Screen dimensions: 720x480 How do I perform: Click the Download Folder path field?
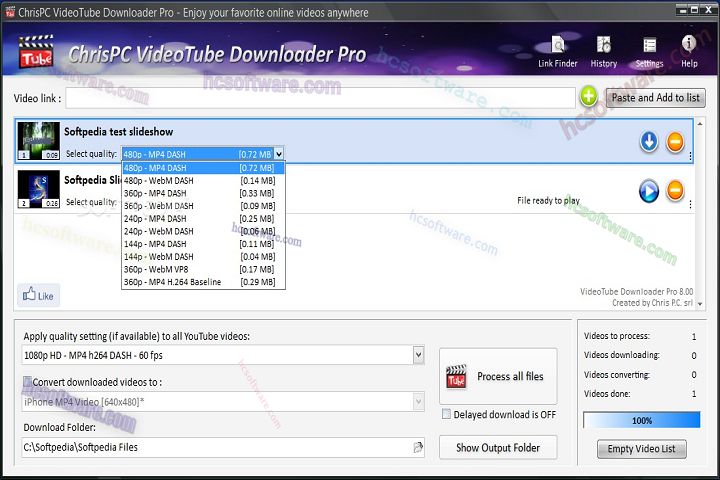pos(223,447)
